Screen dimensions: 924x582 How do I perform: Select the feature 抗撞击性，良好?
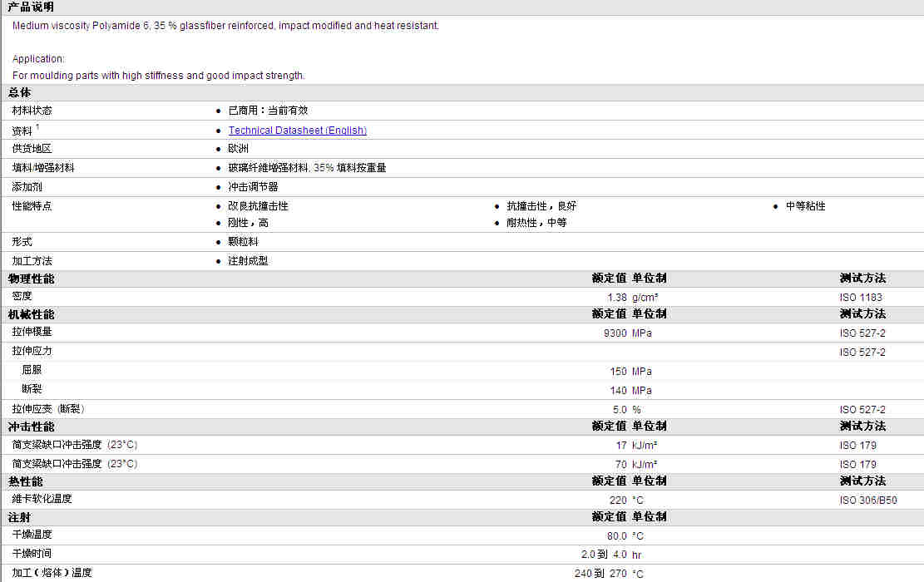[x=541, y=206]
